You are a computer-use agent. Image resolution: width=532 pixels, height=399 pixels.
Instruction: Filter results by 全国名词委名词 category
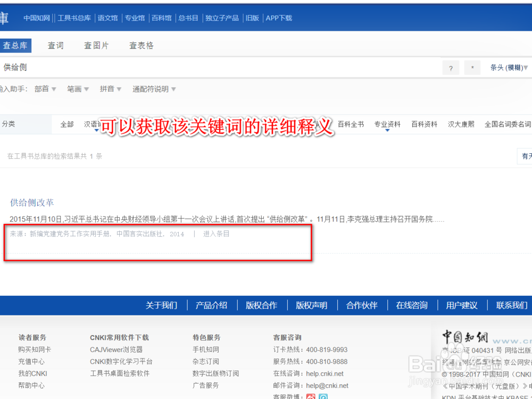[x=508, y=124]
